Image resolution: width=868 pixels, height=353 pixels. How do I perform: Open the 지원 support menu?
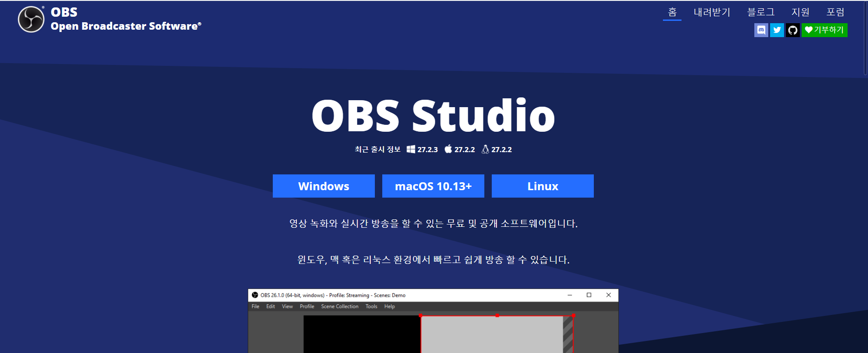tap(800, 12)
